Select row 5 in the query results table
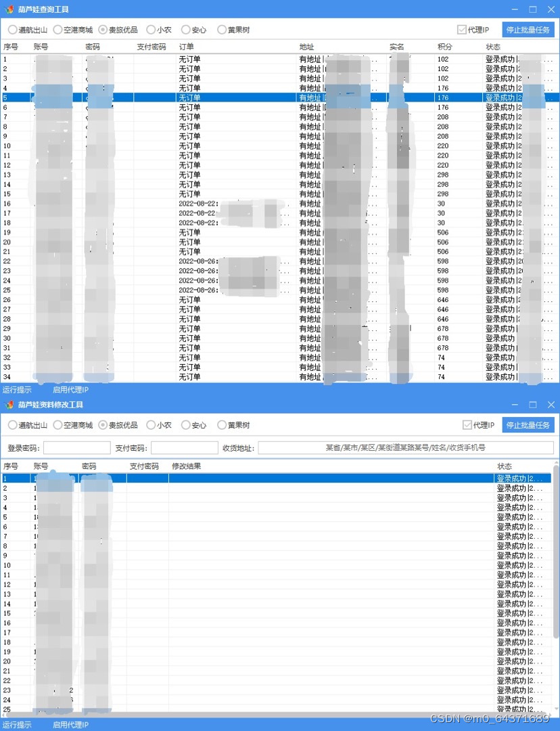Screen dimensions: 560x731 (x=203, y=97)
